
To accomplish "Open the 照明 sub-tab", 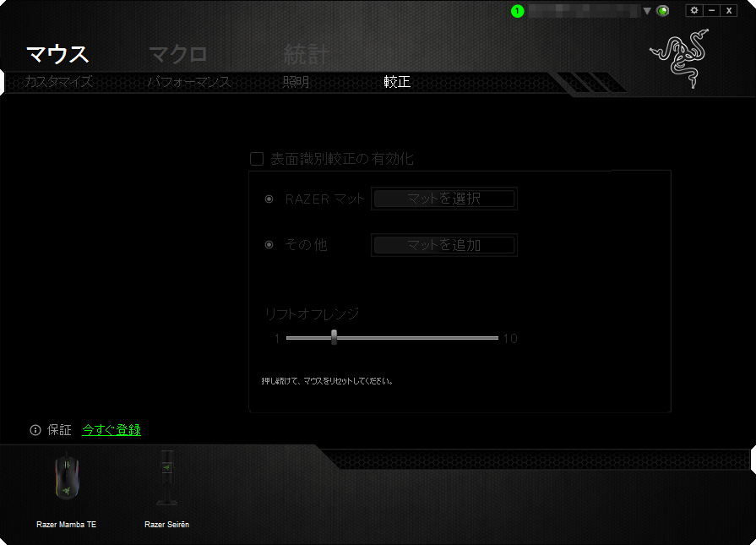I will tap(296, 82).
